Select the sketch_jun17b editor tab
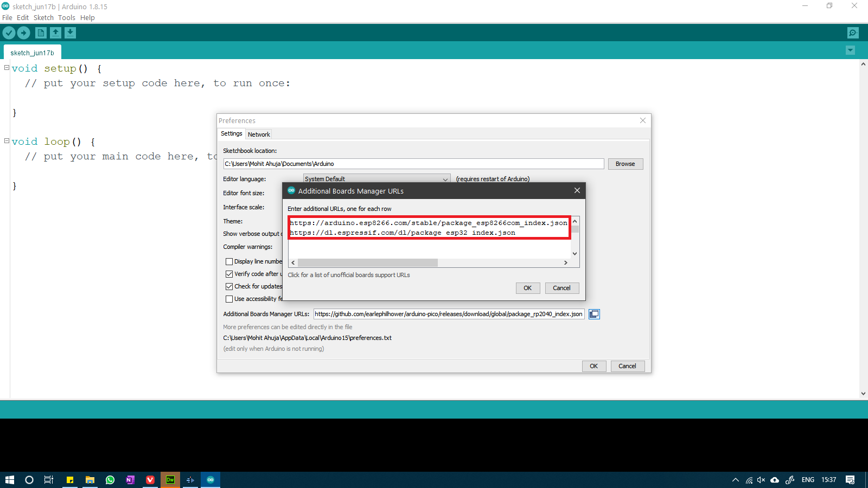 click(x=33, y=53)
